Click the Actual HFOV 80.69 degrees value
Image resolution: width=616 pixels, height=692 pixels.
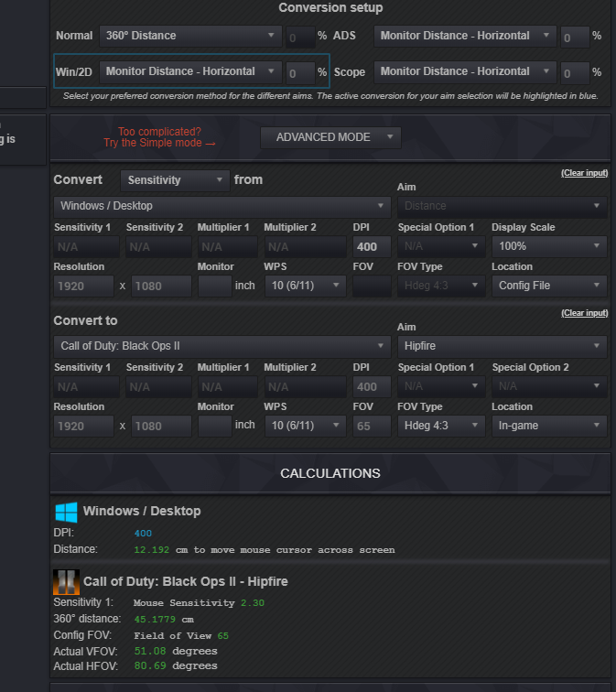[176, 666]
